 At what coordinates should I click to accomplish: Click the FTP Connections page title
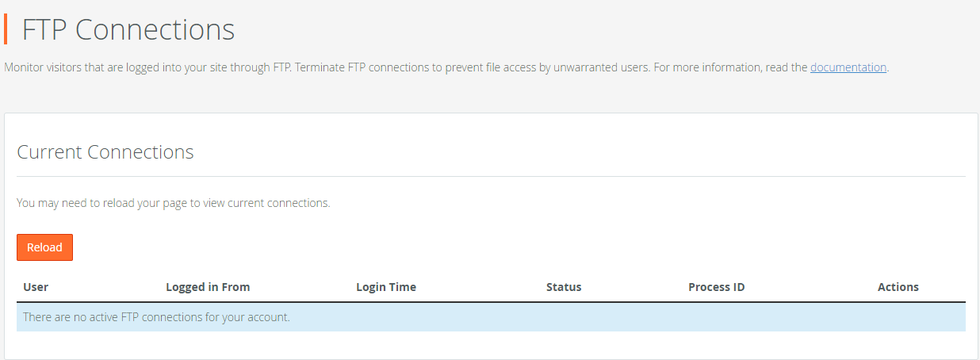point(128,29)
